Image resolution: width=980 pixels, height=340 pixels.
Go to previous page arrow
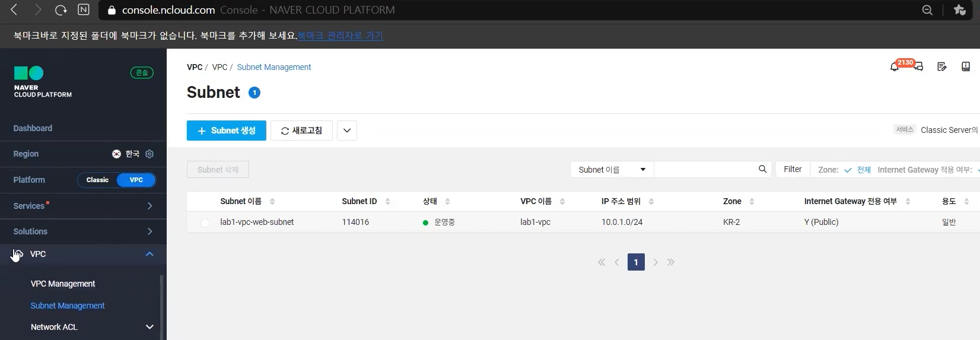pyautogui.click(x=617, y=262)
